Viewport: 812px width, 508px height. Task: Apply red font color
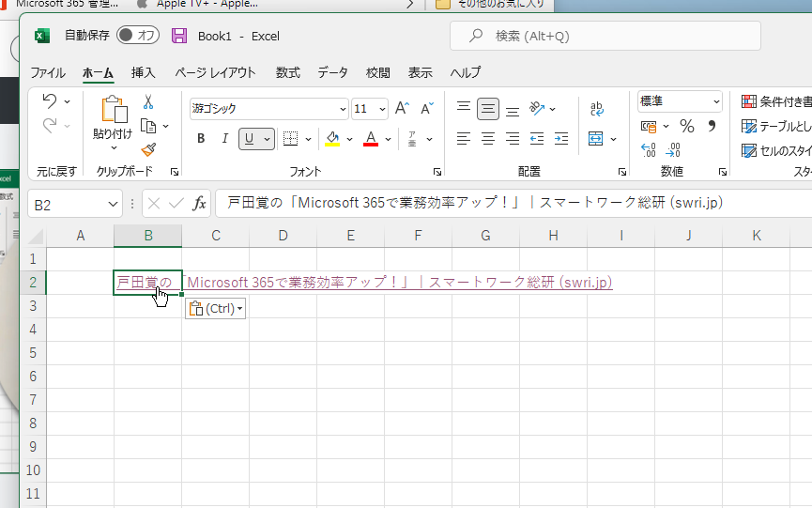click(x=371, y=139)
